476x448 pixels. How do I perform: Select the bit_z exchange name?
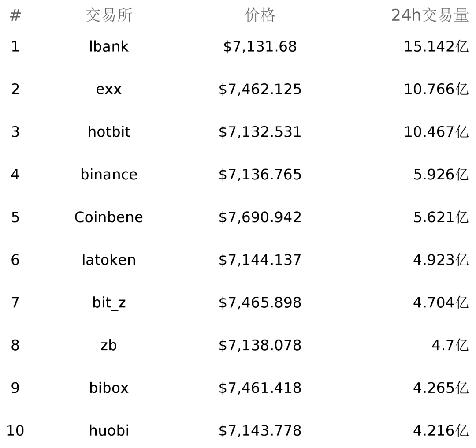pyautogui.click(x=109, y=303)
